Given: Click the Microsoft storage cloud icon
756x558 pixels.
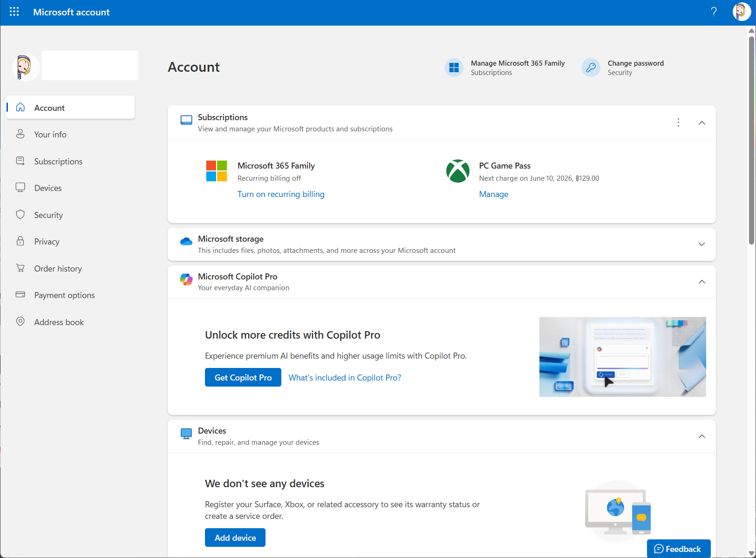Looking at the screenshot, I should (x=186, y=241).
